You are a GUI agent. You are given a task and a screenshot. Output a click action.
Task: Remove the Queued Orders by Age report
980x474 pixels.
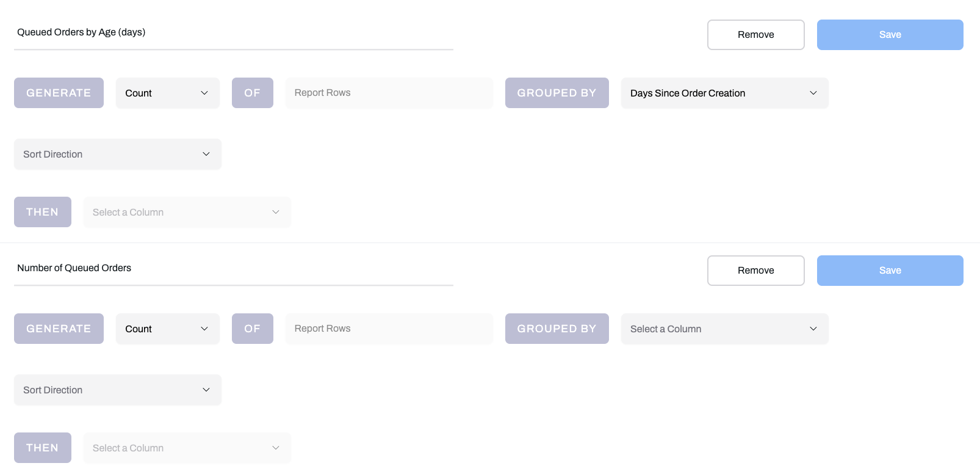(755, 35)
